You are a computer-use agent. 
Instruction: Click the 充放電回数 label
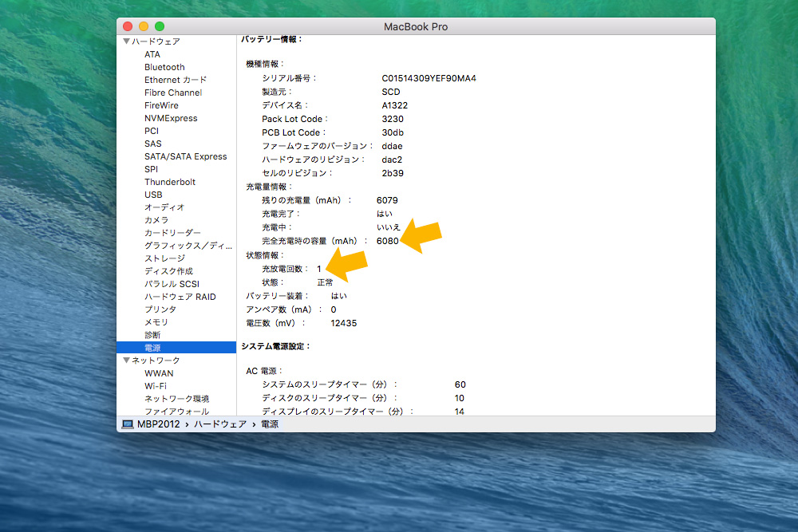[x=285, y=269]
